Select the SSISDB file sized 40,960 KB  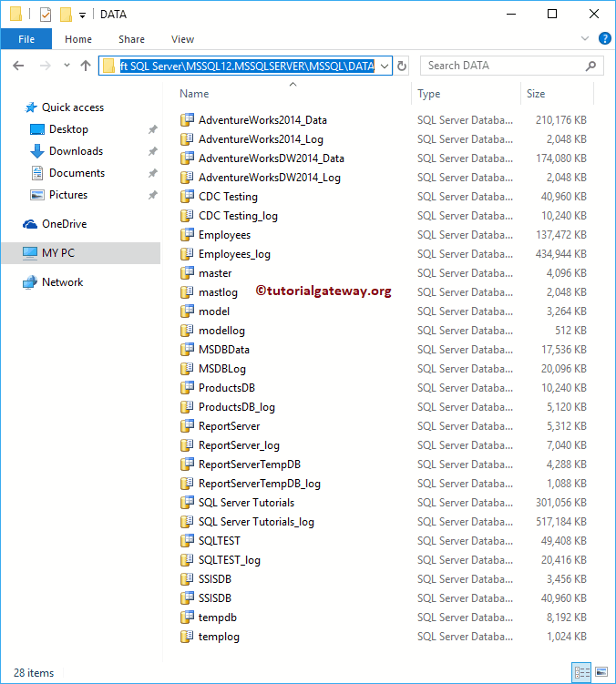point(215,598)
